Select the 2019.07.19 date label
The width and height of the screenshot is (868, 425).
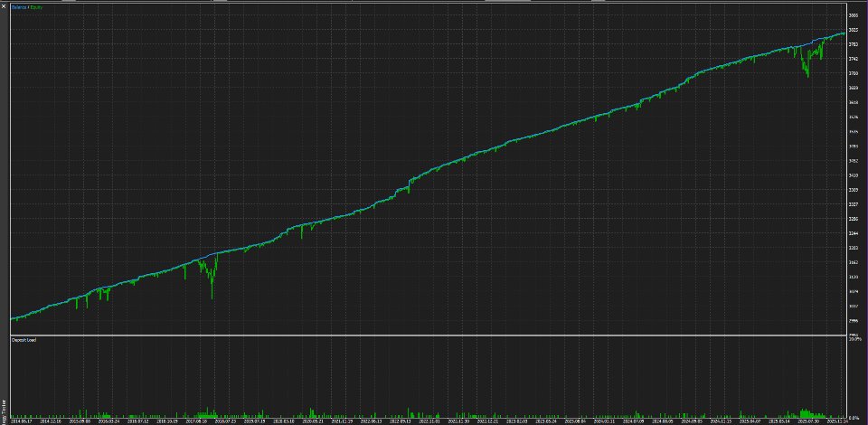pos(254,421)
